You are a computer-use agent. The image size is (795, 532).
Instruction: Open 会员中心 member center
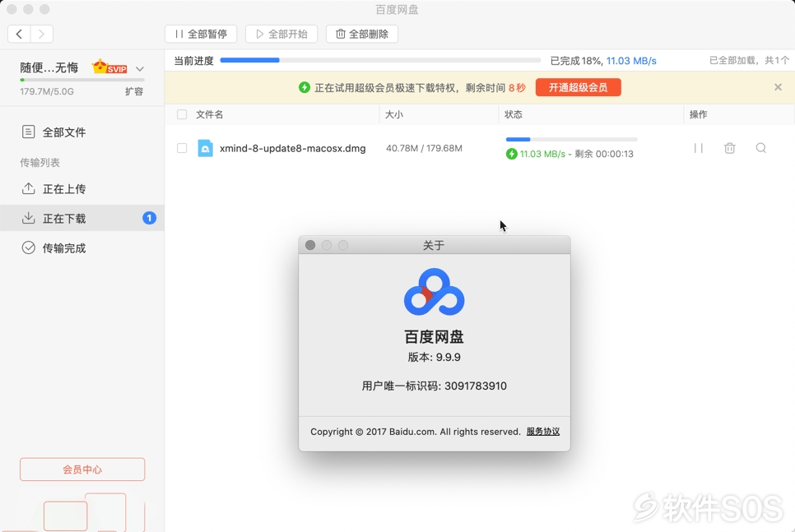point(82,470)
